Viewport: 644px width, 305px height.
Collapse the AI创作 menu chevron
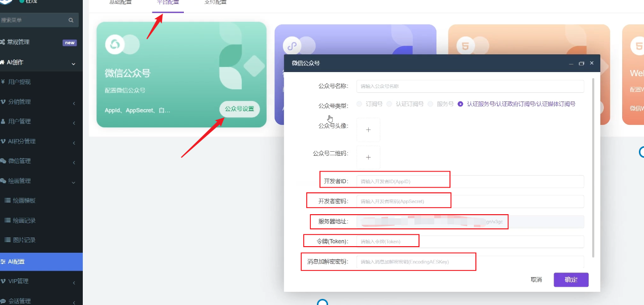(x=74, y=63)
